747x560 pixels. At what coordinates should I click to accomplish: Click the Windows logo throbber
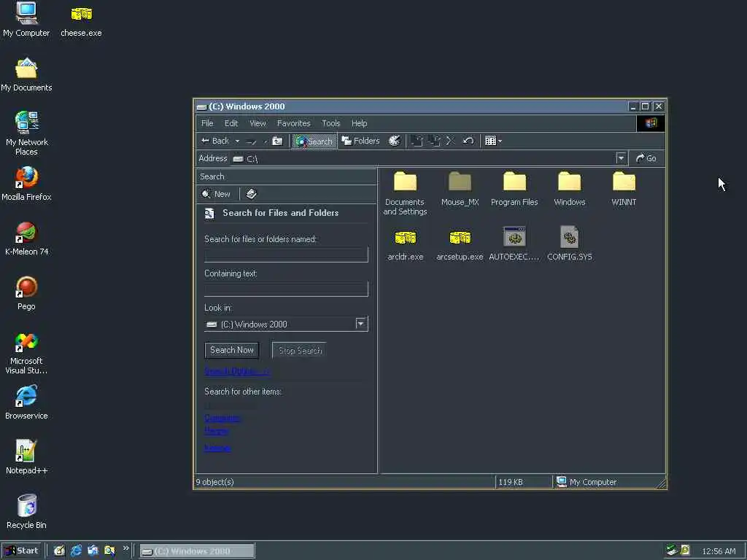click(650, 123)
